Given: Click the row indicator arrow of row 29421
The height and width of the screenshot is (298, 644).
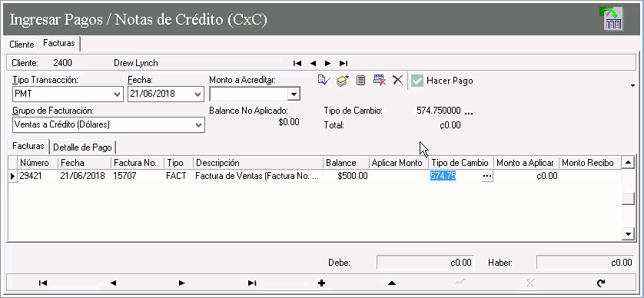Looking at the screenshot, I should coord(13,176).
